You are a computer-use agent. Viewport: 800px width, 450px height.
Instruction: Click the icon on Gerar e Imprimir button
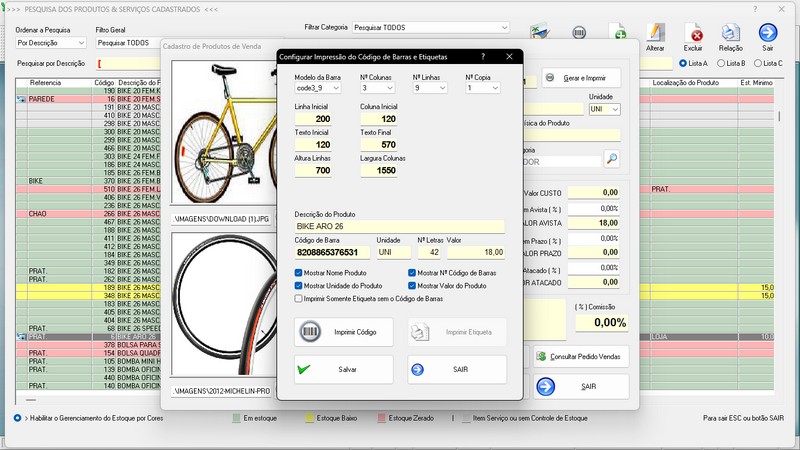tap(550, 78)
